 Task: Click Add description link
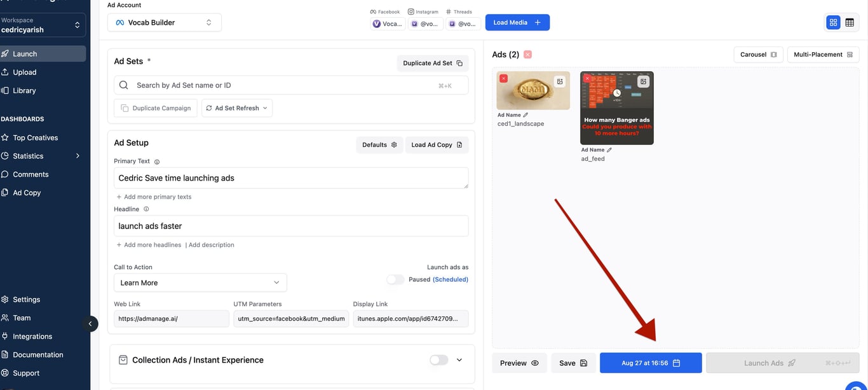pos(212,245)
